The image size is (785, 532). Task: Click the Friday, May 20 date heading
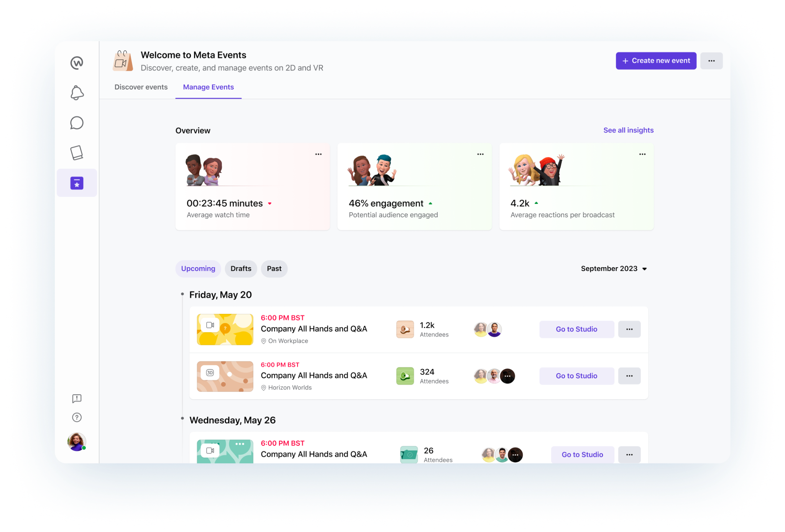[x=220, y=295]
